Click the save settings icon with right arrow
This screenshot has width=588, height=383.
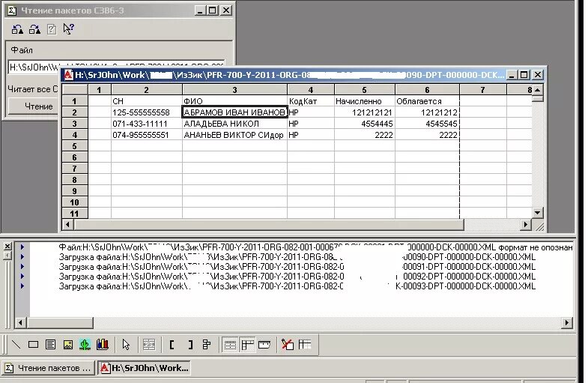[x=34, y=29]
